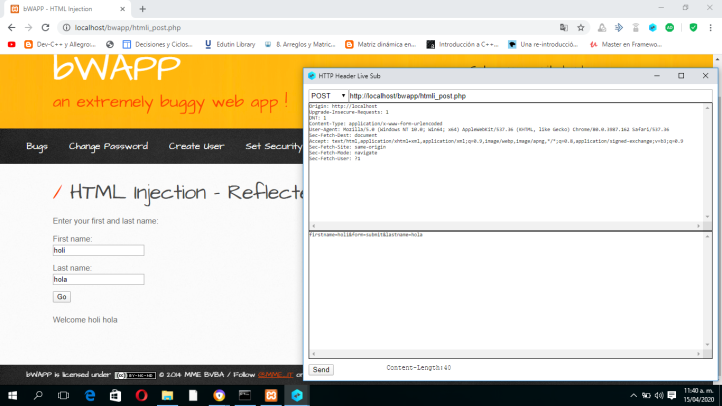Click the POST body text area
722x406 pixels.
click(x=506, y=291)
